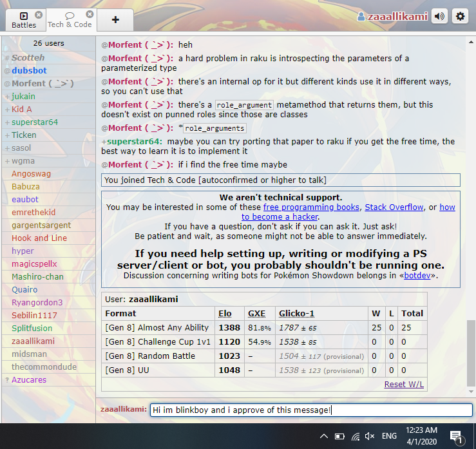Select user thecommondude in list

coord(48,367)
